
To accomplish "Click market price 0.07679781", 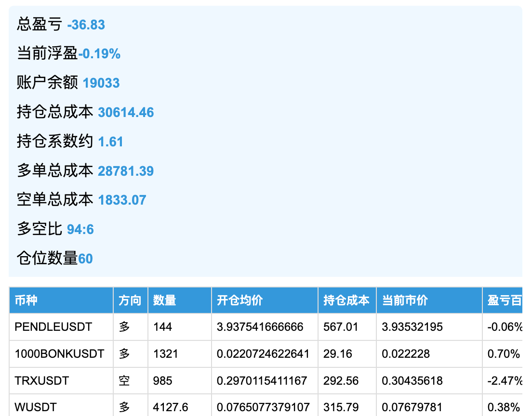I will pyautogui.click(x=412, y=407).
